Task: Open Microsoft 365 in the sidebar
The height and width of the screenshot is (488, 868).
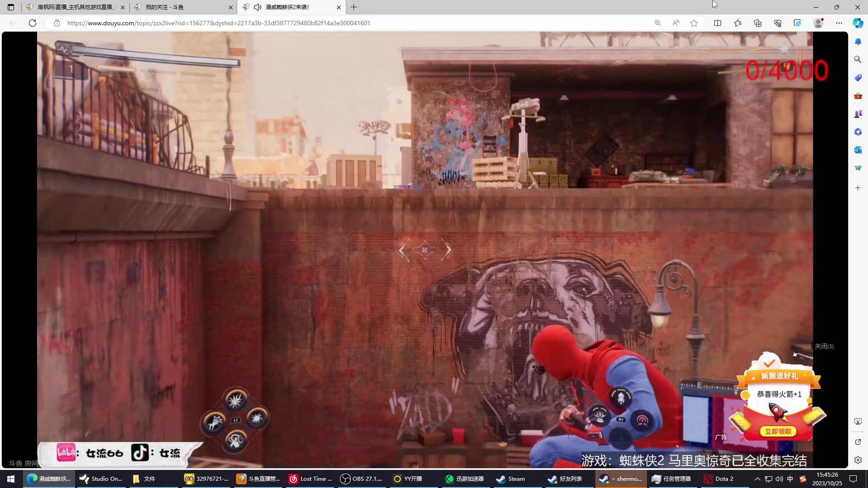Action: click(x=858, y=132)
